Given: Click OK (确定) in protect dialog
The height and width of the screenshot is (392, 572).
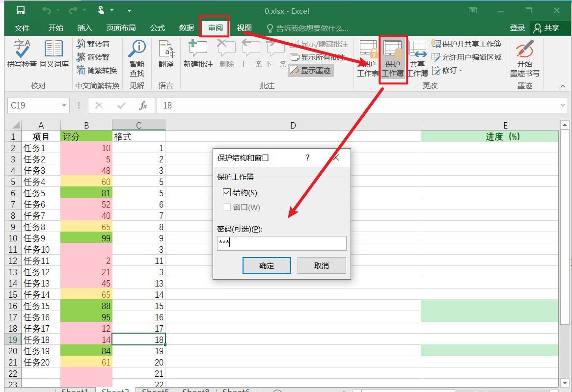Looking at the screenshot, I should point(267,265).
